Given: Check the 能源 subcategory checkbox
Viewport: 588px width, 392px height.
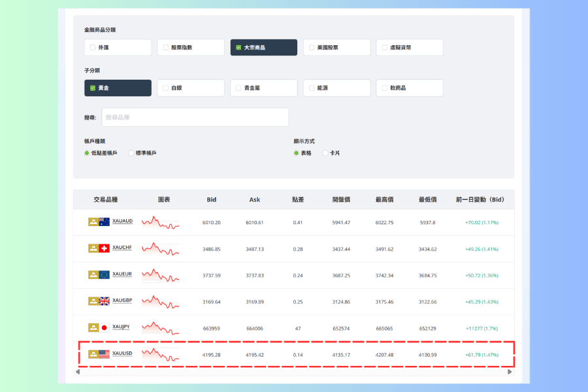Looking at the screenshot, I should 312,88.
